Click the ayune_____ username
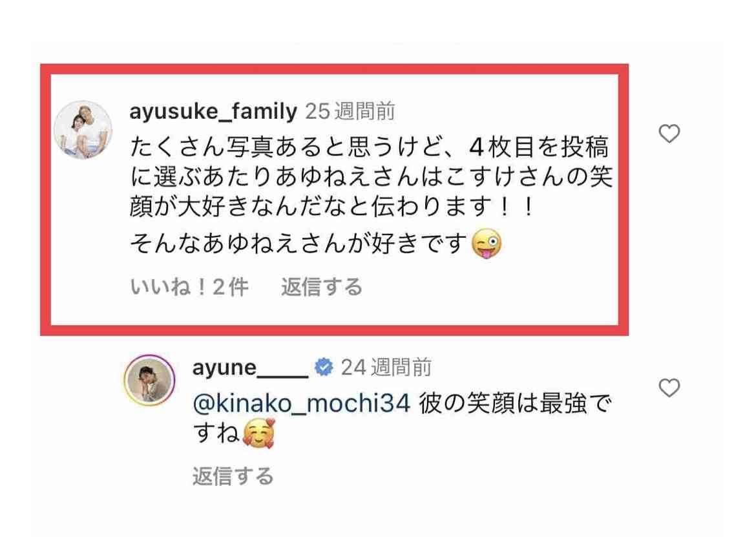756x537 pixels. coord(250,367)
